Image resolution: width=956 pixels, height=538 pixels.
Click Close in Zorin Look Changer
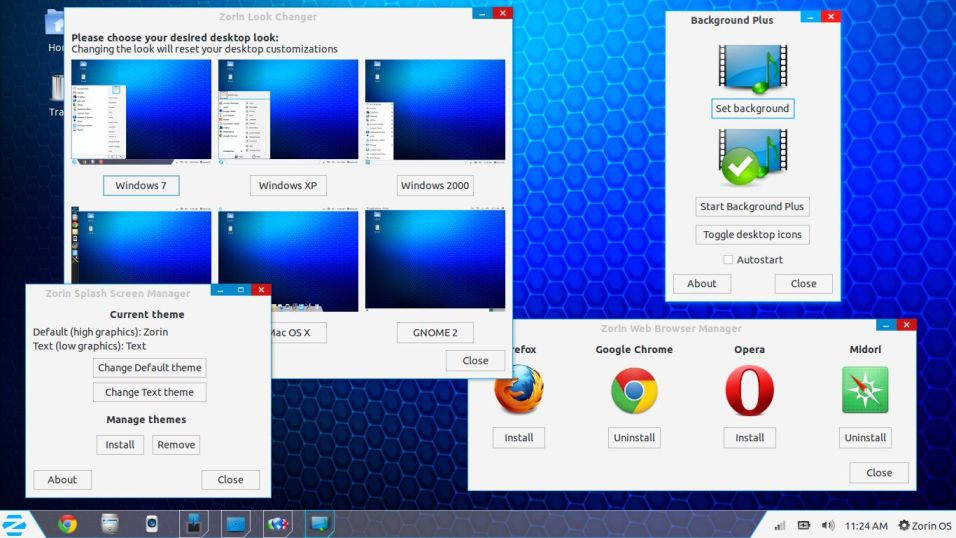pyautogui.click(x=475, y=360)
